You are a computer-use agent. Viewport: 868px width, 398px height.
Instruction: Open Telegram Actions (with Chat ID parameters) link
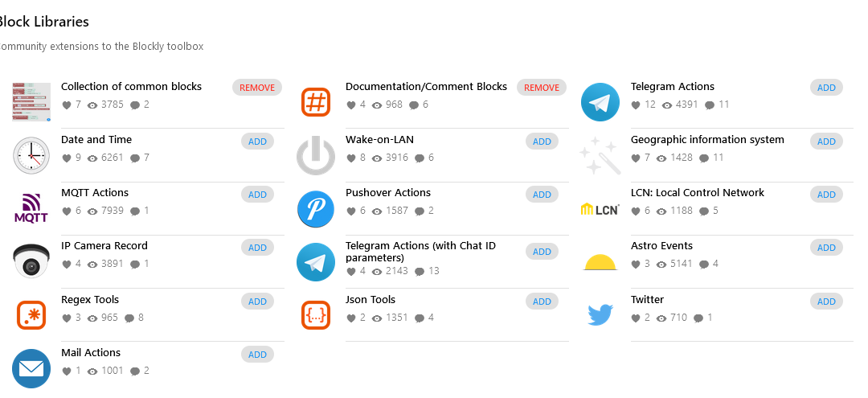click(x=427, y=252)
